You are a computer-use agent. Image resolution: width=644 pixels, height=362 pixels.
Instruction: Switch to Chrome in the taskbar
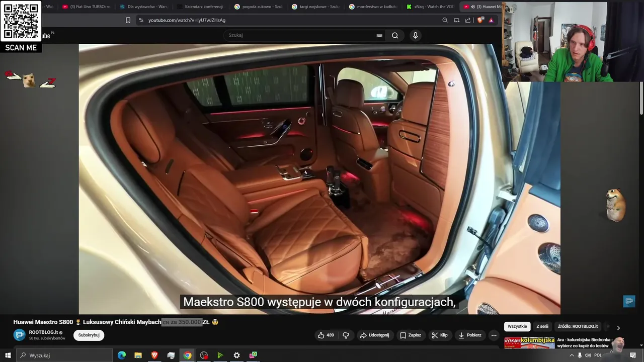click(x=187, y=355)
